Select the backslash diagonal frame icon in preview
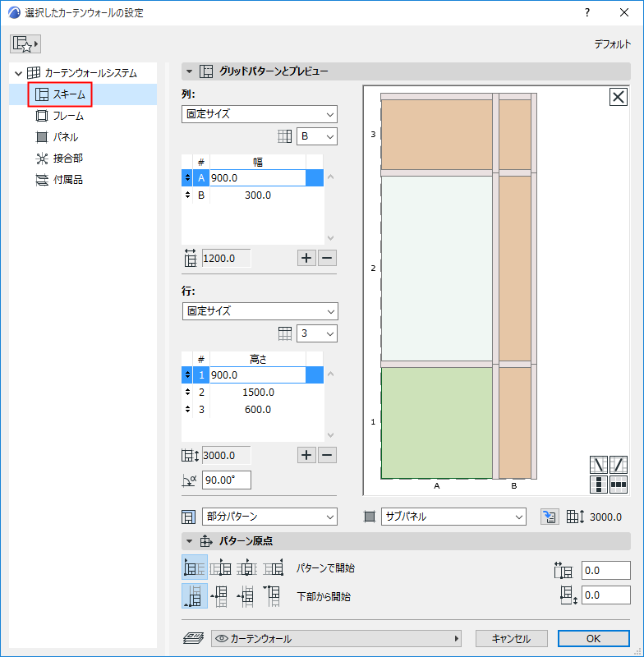Image resolution: width=644 pixels, height=657 pixels. [x=598, y=465]
